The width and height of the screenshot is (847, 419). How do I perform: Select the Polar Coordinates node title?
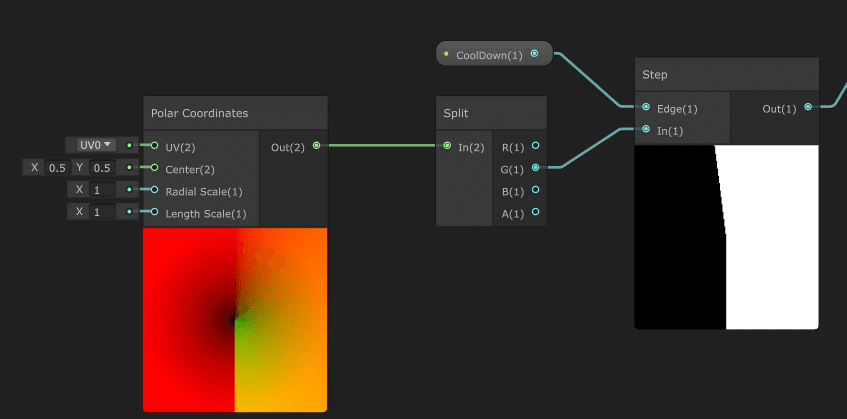click(x=199, y=113)
